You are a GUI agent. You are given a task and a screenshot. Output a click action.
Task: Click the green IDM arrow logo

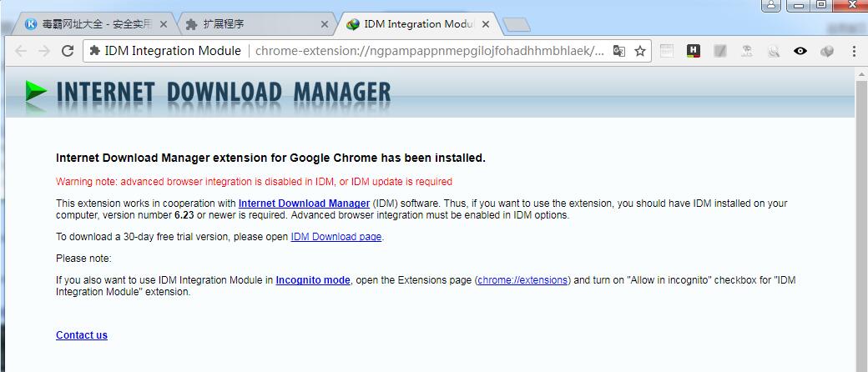(36, 91)
